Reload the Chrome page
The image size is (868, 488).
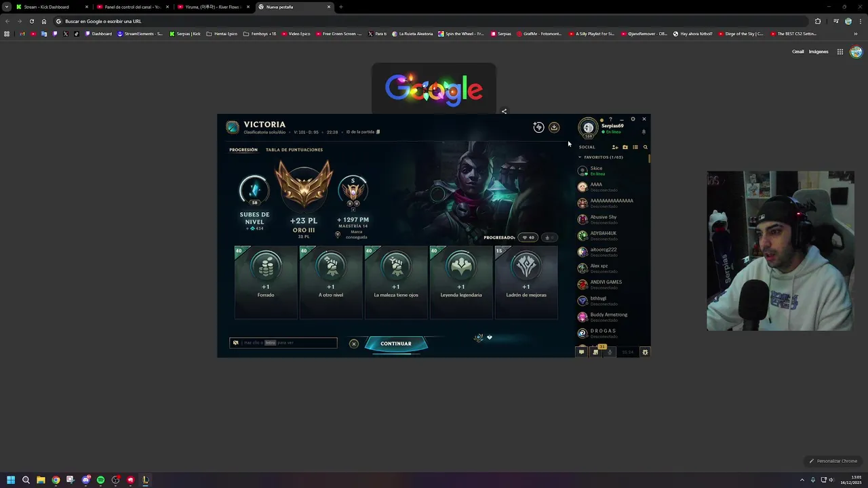tap(31, 21)
